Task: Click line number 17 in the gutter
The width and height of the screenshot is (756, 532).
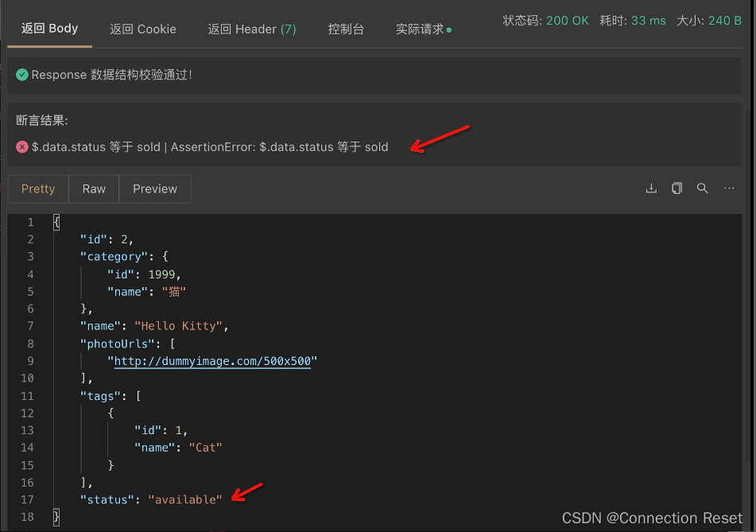Action: click(28, 499)
